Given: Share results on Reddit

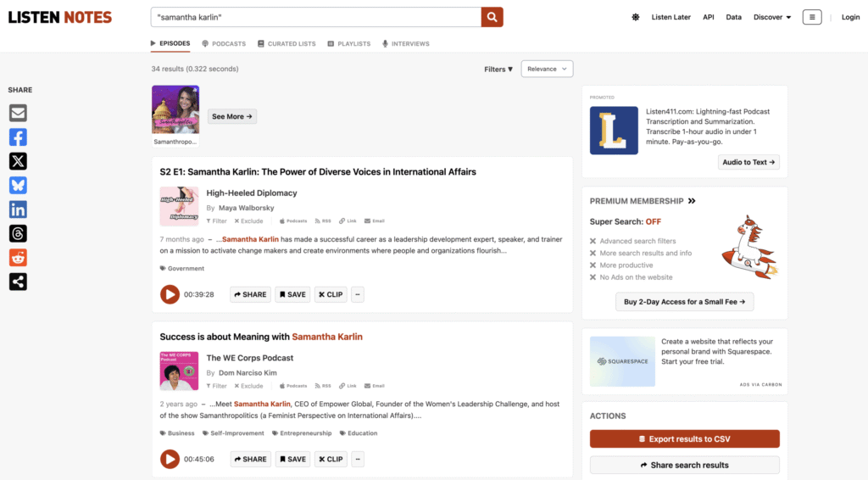Looking at the screenshot, I should coord(18,258).
